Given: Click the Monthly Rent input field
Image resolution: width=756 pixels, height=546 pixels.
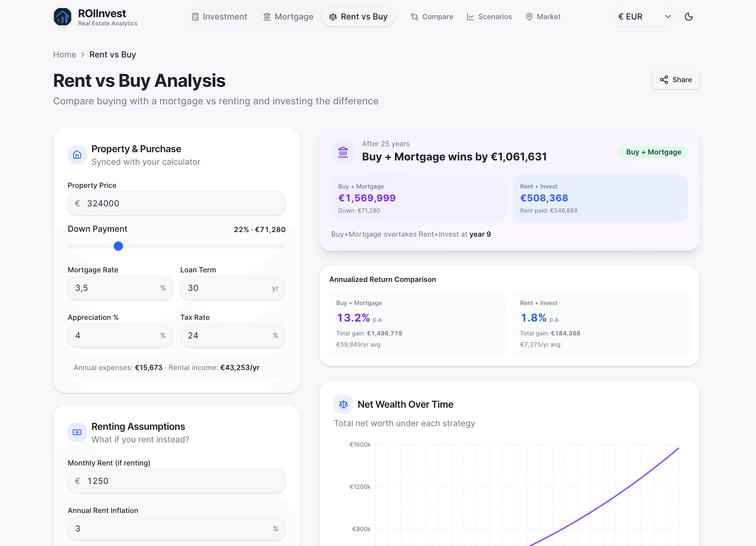Looking at the screenshot, I should tap(176, 481).
